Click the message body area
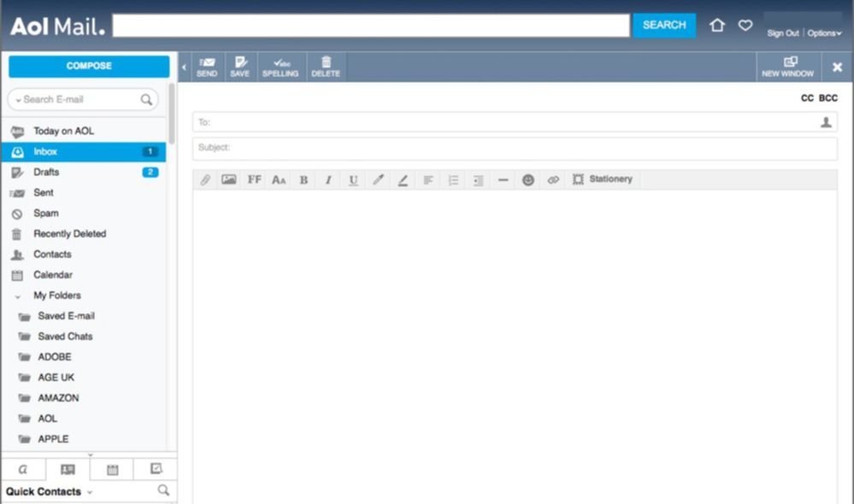Screen dimensions: 854x504 [x=514, y=346]
